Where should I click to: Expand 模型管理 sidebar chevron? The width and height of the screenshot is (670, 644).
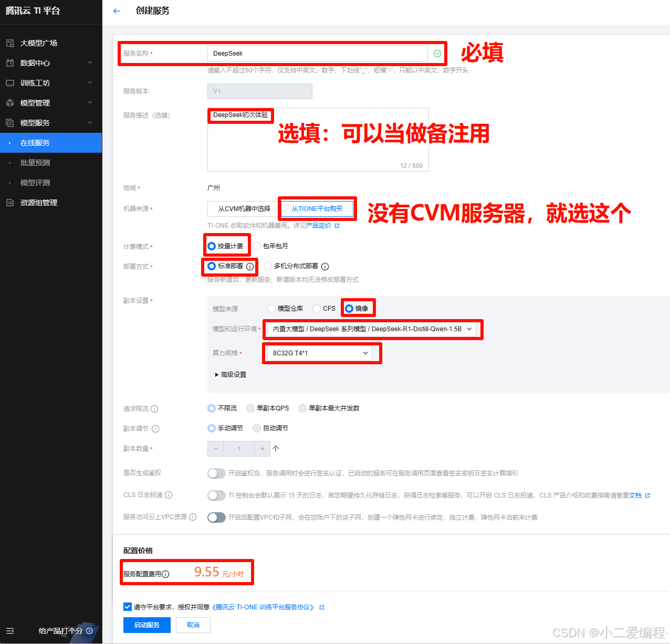pos(90,102)
